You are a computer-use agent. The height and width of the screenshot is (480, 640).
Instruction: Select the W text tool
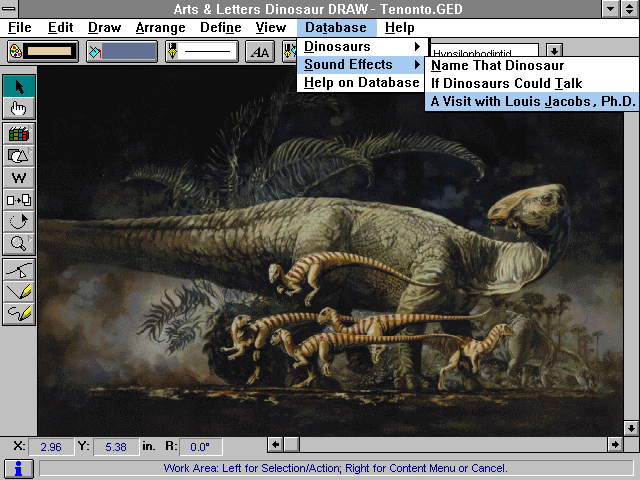(x=19, y=178)
